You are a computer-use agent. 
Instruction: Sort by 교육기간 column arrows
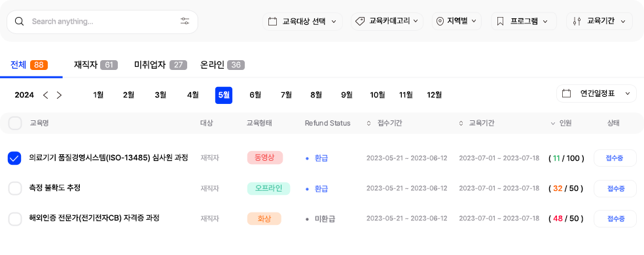pos(461,123)
